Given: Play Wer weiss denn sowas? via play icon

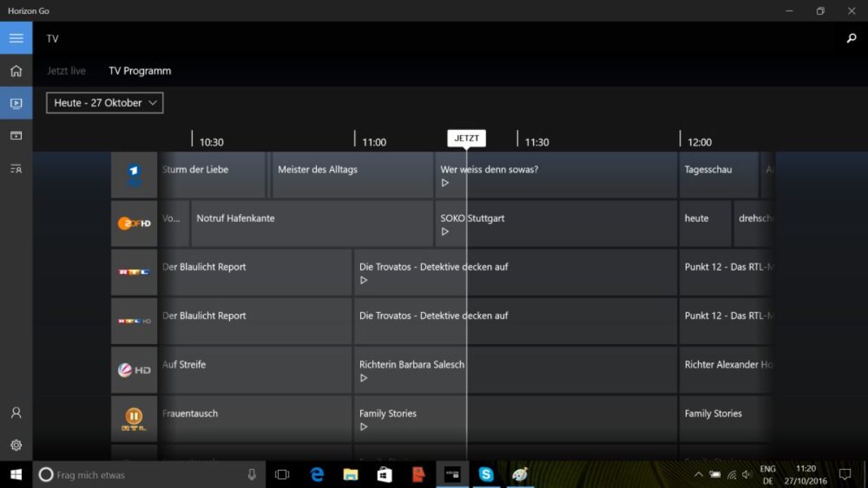Looking at the screenshot, I should point(446,183).
